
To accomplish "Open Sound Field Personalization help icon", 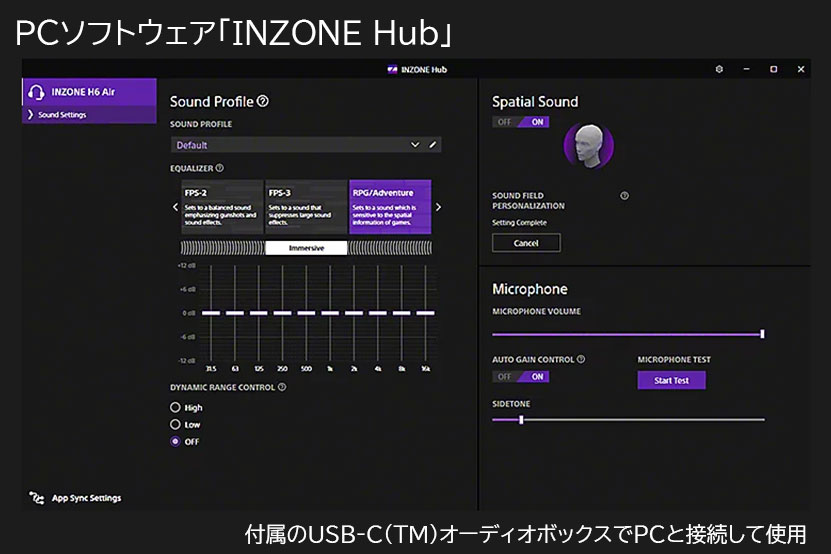I will pos(624,196).
